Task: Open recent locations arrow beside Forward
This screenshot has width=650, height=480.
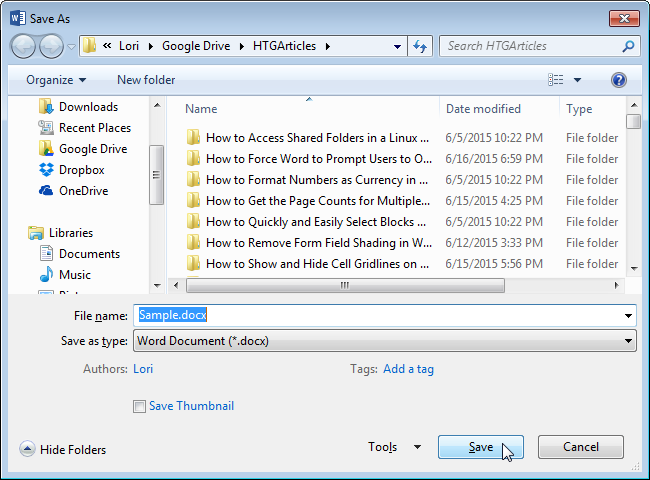Action: click(x=72, y=47)
